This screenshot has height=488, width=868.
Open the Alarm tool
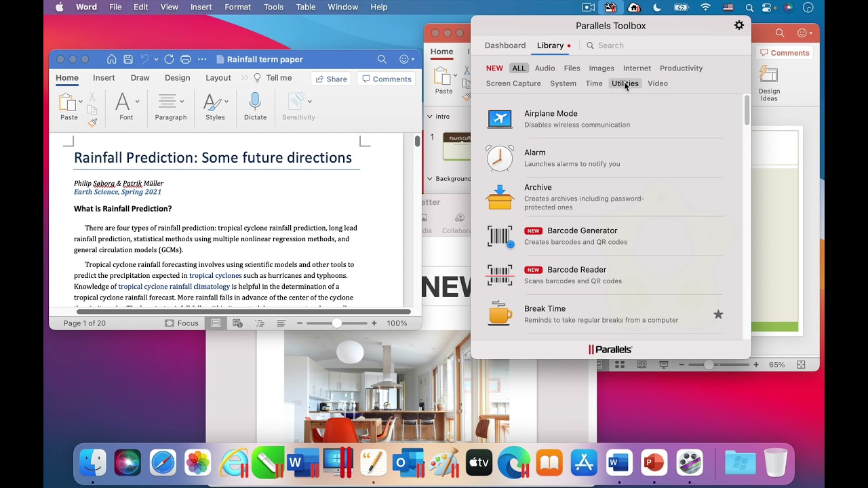(x=604, y=158)
